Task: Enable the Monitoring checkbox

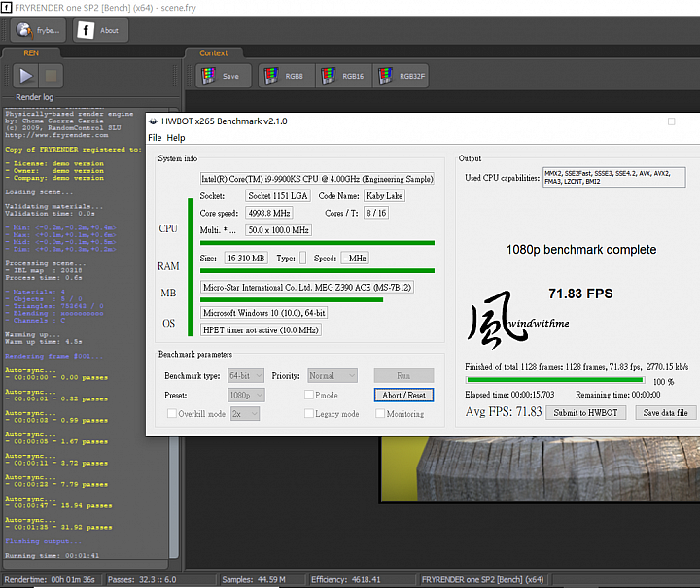Action: [380, 414]
